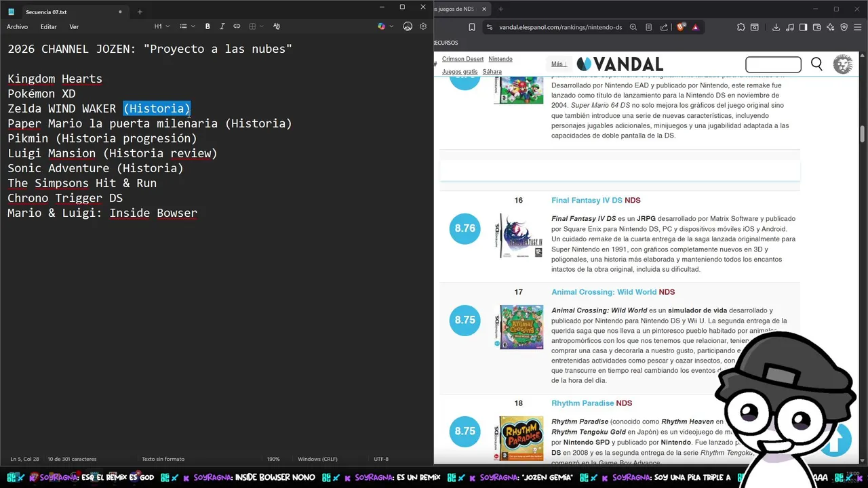868x488 pixels.
Task: Open the Brave Wallet icon
Action: 816,27
